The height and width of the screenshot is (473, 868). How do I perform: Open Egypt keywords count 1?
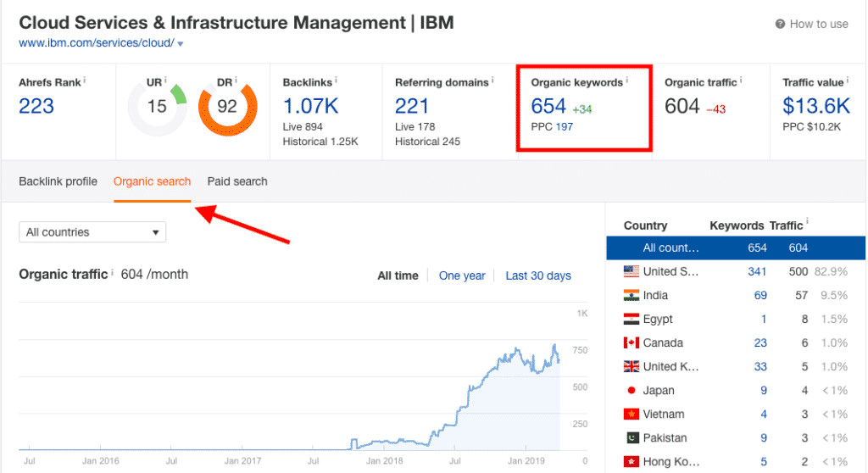pos(764,319)
